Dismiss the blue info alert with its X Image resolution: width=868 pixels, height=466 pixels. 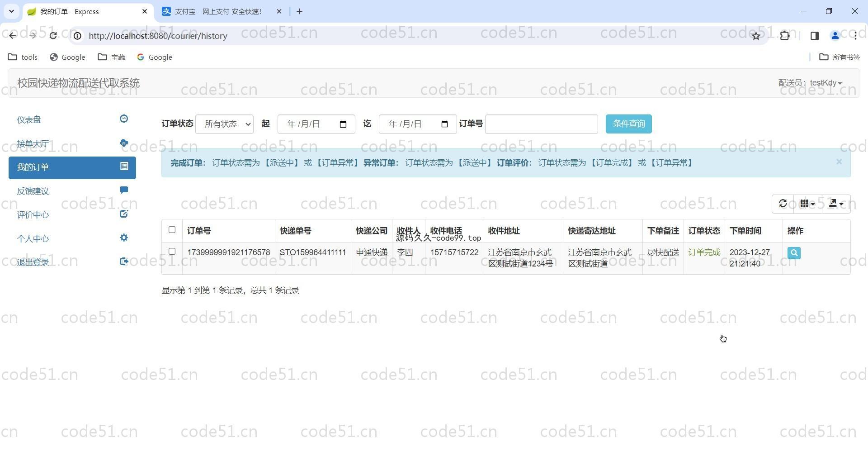(839, 162)
